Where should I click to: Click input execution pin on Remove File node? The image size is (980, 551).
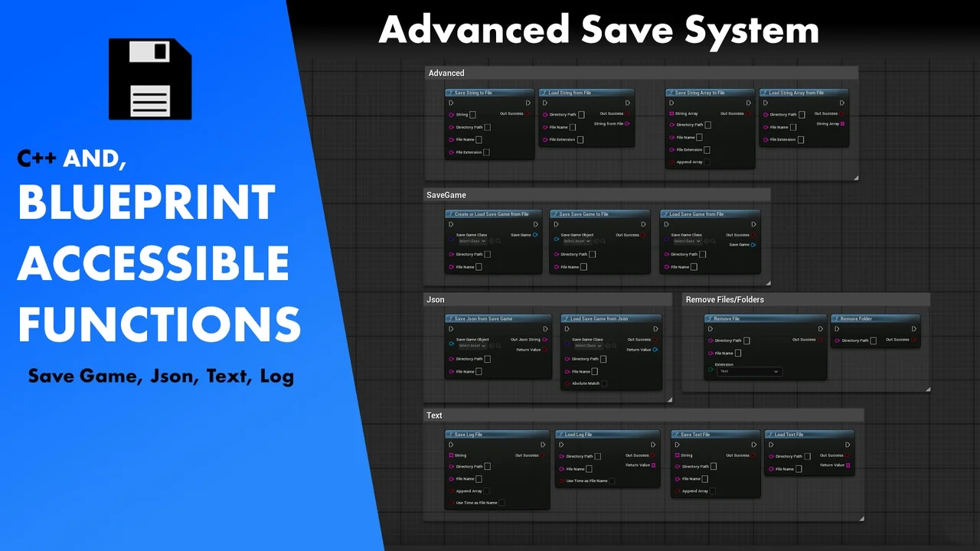pyautogui.click(x=710, y=329)
